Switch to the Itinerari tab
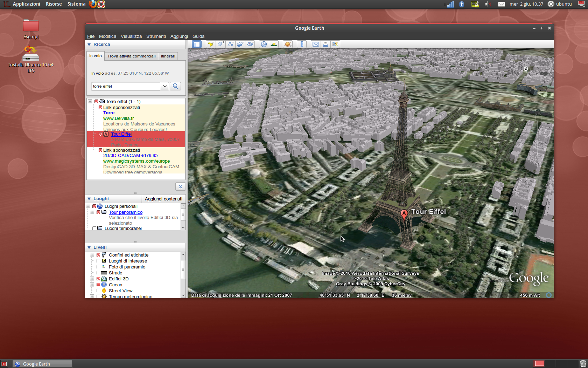The height and width of the screenshot is (368, 588). tap(168, 56)
